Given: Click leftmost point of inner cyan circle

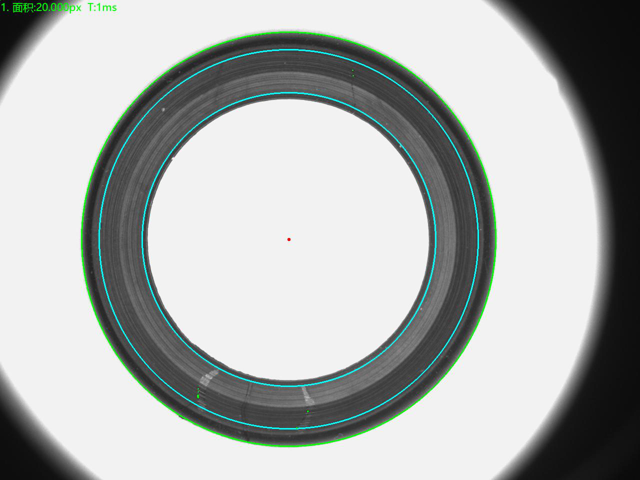Looking at the screenshot, I should (x=143, y=239).
